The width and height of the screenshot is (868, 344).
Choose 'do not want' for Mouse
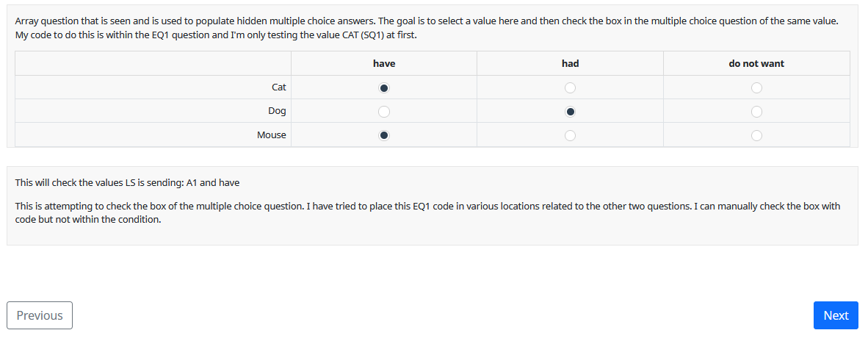756,135
